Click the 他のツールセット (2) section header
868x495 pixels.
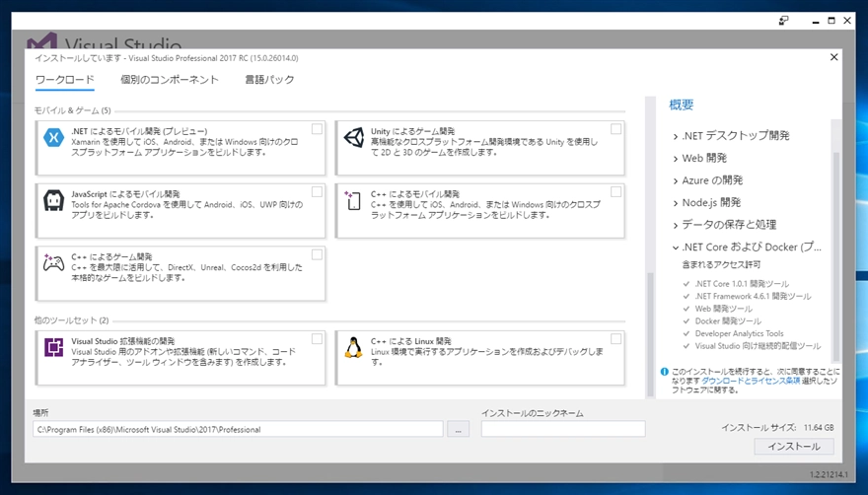71,320
